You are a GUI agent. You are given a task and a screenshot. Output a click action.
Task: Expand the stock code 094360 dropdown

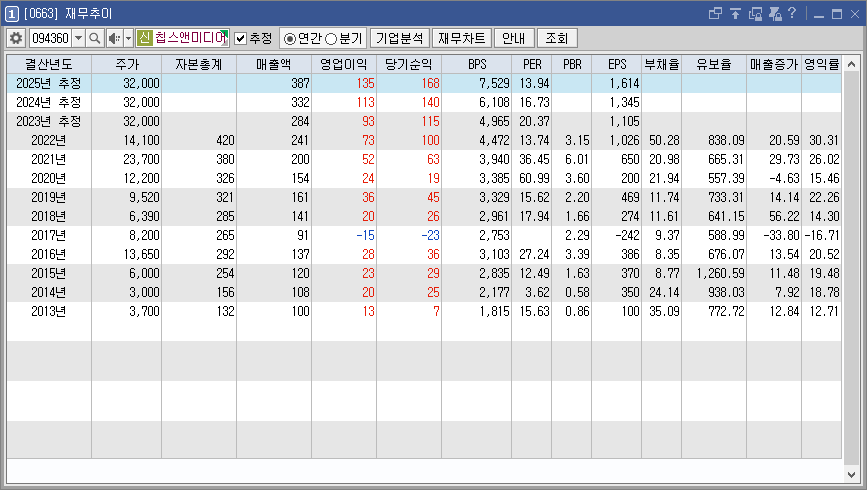click(x=79, y=38)
